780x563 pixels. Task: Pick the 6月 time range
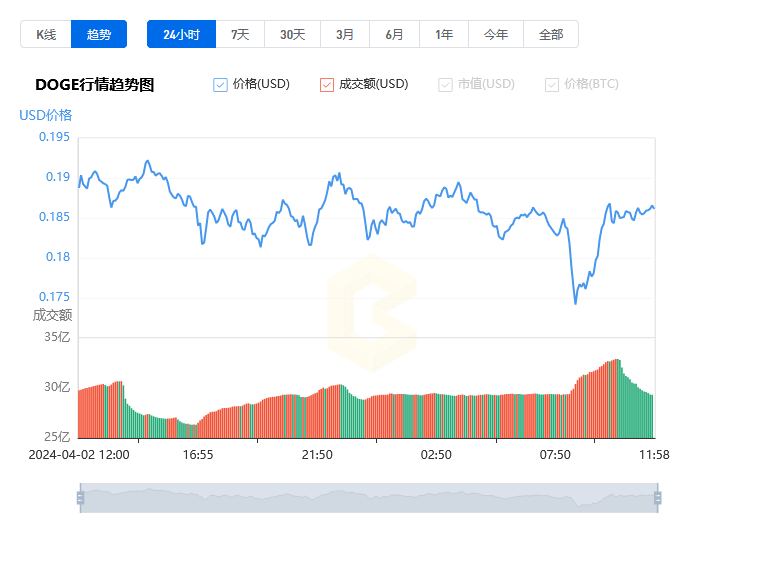(x=395, y=34)
